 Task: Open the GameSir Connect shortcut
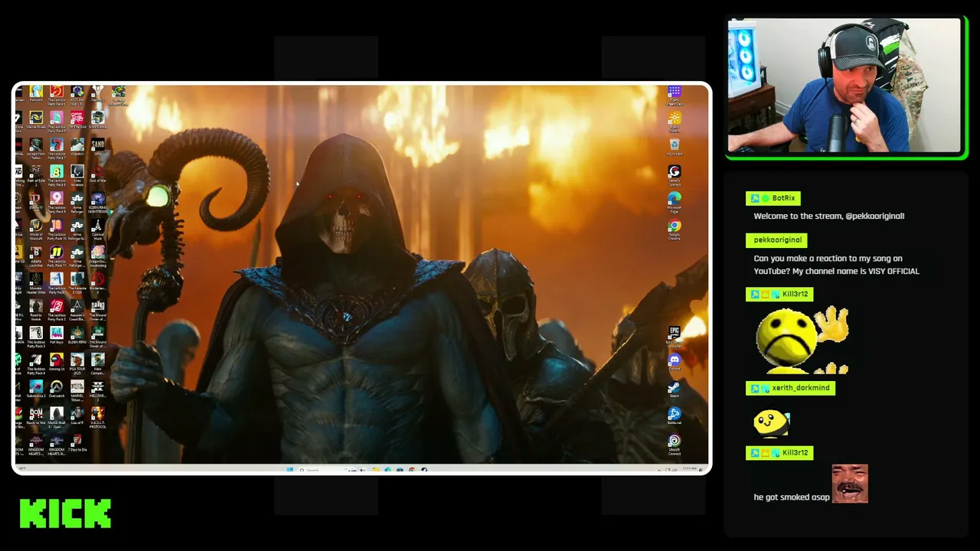674,176
